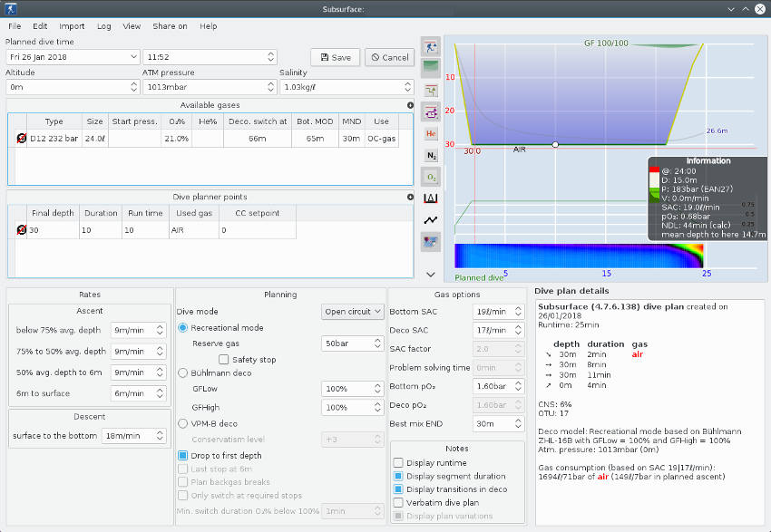Uncheck Drop to first depth
The image size is (771, 532).
[x=183, y=455]
